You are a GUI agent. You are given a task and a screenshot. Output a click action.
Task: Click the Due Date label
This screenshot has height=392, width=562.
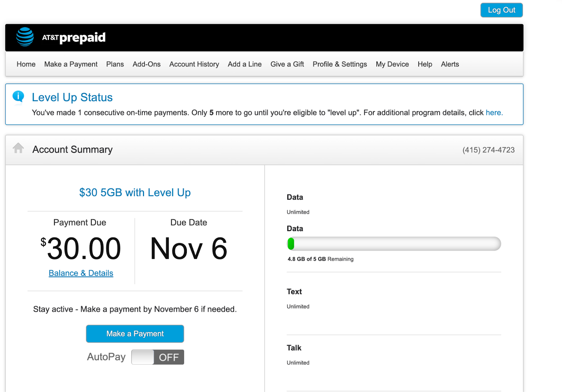189,222
